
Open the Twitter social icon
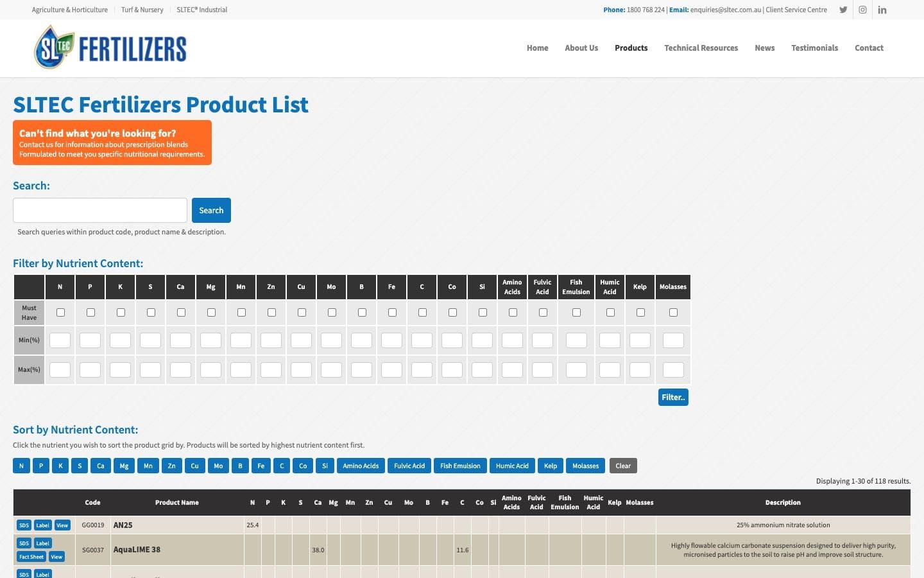843,10
